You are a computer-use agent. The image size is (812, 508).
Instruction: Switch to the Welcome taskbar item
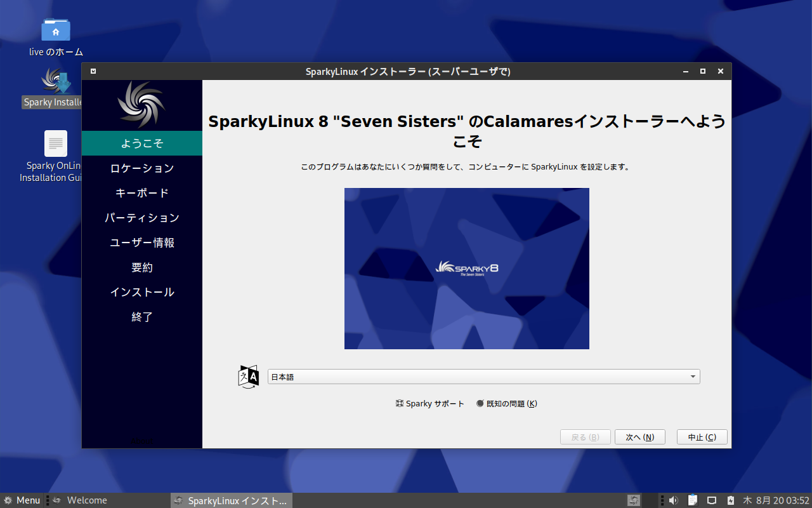pyautogui.click(x=81, y=500)
